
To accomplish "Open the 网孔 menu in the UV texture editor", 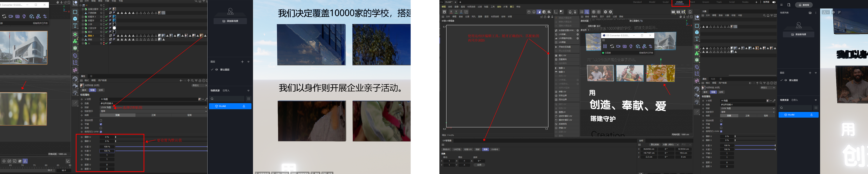I will (x=473, y=17).
